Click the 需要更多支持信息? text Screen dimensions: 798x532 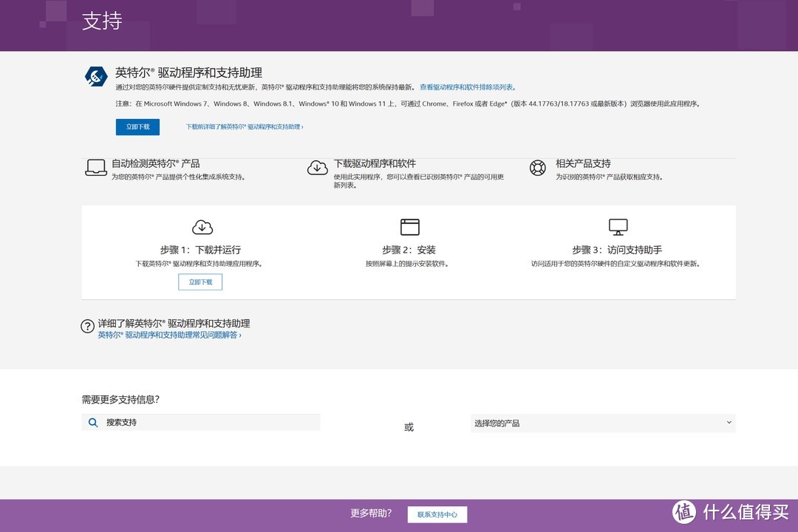pos(120,400)
